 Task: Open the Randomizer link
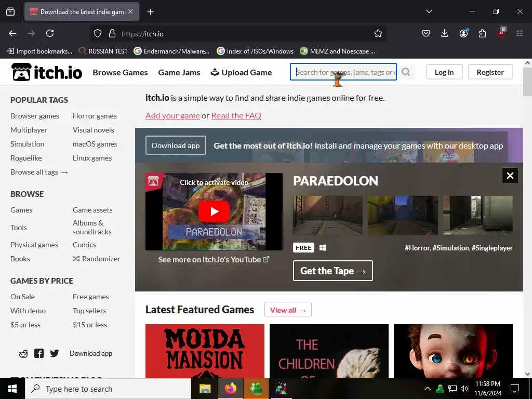[x=96, y=259]
